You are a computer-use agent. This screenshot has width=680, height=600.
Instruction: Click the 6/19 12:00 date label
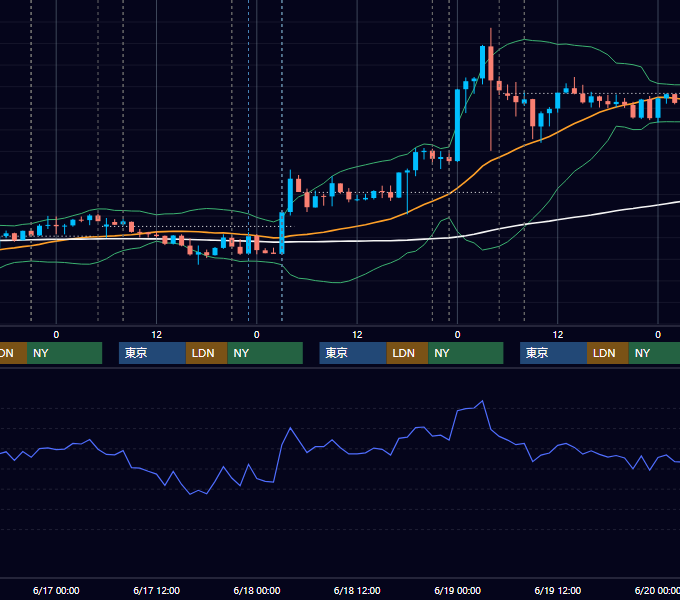point(558,590)
